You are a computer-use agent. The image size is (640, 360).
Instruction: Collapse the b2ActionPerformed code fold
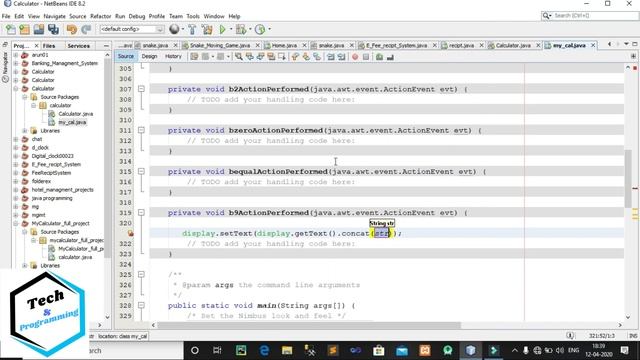(141, 89)
